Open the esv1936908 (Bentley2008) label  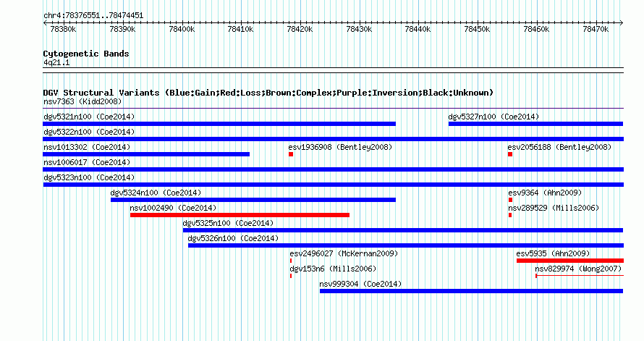(x=340, y=147)
